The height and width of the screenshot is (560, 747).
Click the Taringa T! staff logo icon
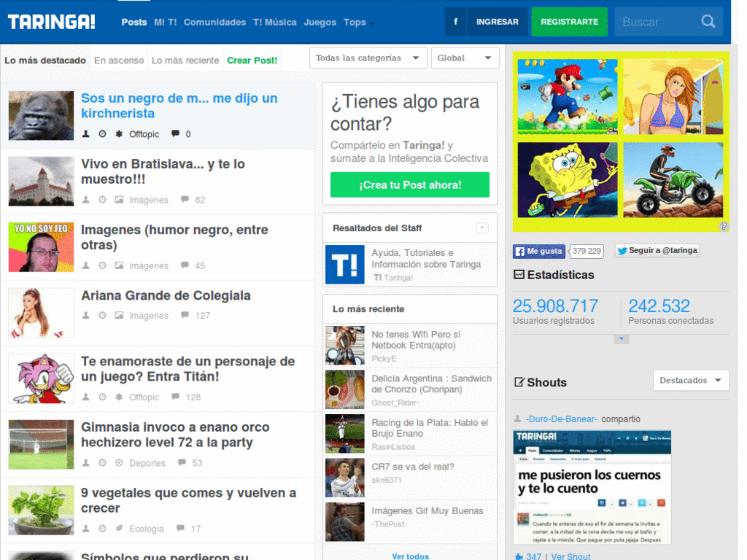click(x=345, y=265)
